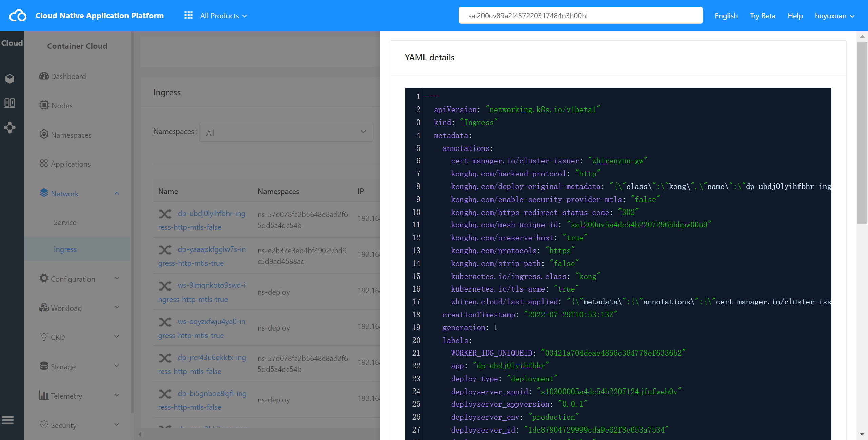Click the Configuration gear icon
The height and width of the screenshot is (440, 868).
(44, 278)
